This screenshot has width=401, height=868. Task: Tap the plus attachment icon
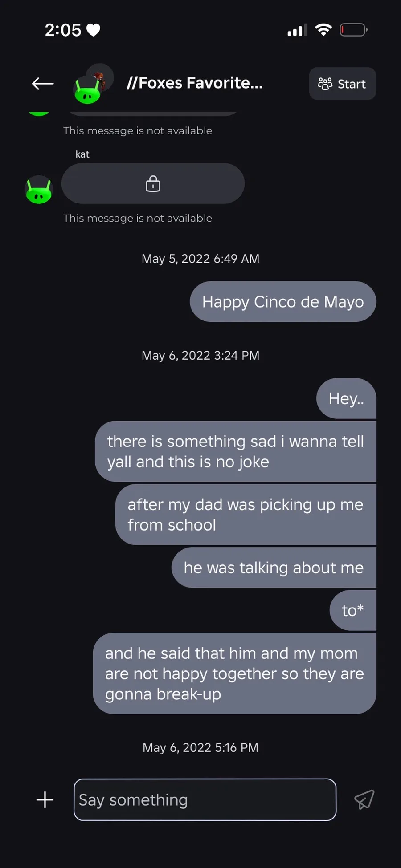45,799
